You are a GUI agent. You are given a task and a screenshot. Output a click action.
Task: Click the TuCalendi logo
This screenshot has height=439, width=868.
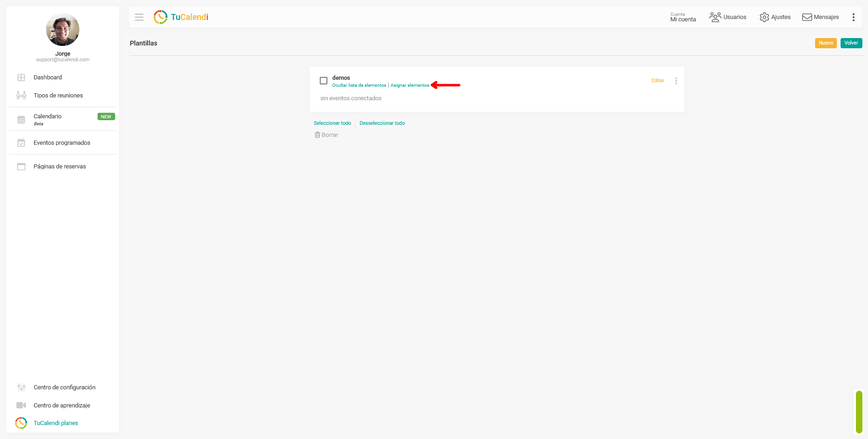point(181,17)
